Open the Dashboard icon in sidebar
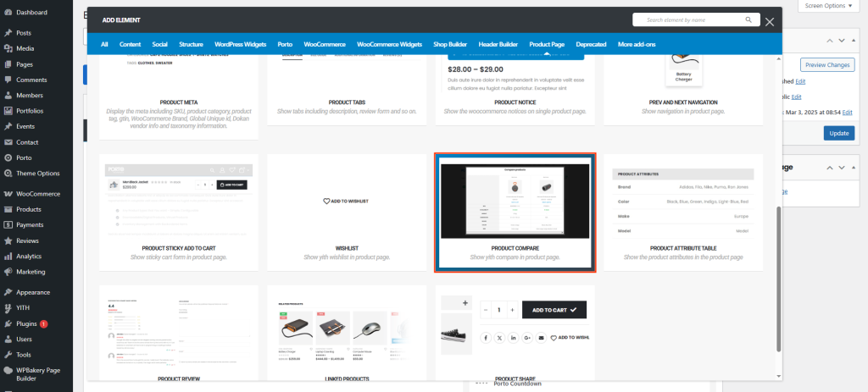 [x=8, y=13]
